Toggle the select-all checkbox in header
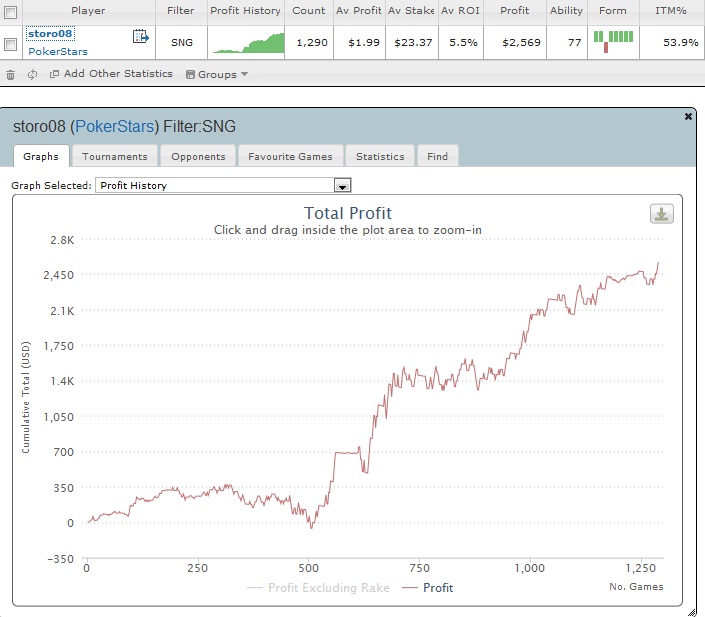Screen dimensions: 705x617 (x=11, y=11)
